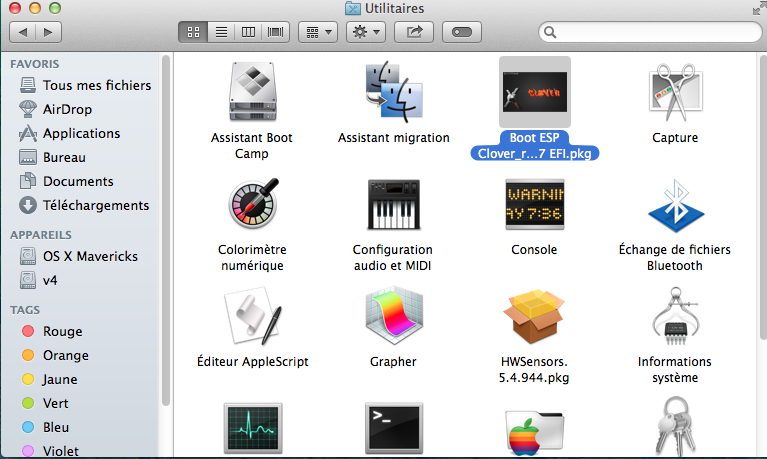This screenshot has height=459, width=767.
Task: Open Colorimètre numérique app icon
Action: tap(253, 204)
